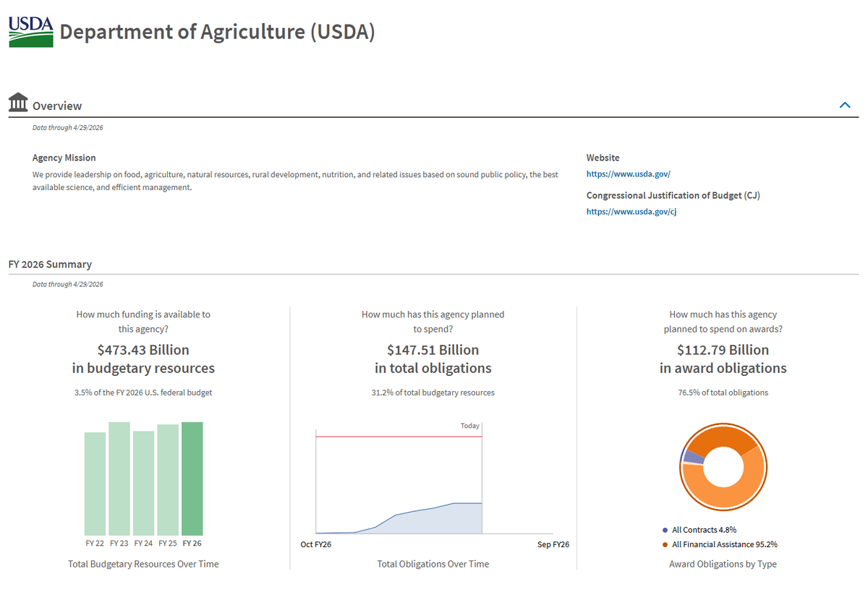Click the 'Award Obligations by Type' caption
This screenshot has height=600, width=868.
(723, 564)
